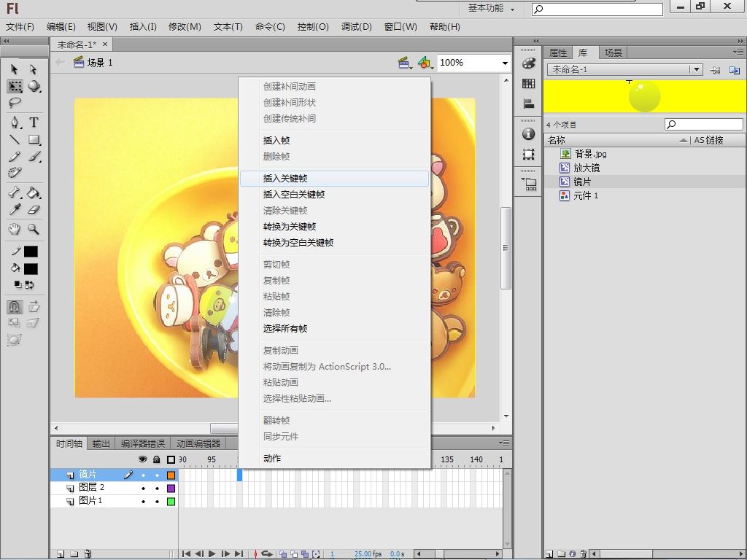Select the Text tool
Image resolution: width=747 pixels, height=560 pixels.
[34, 122]
